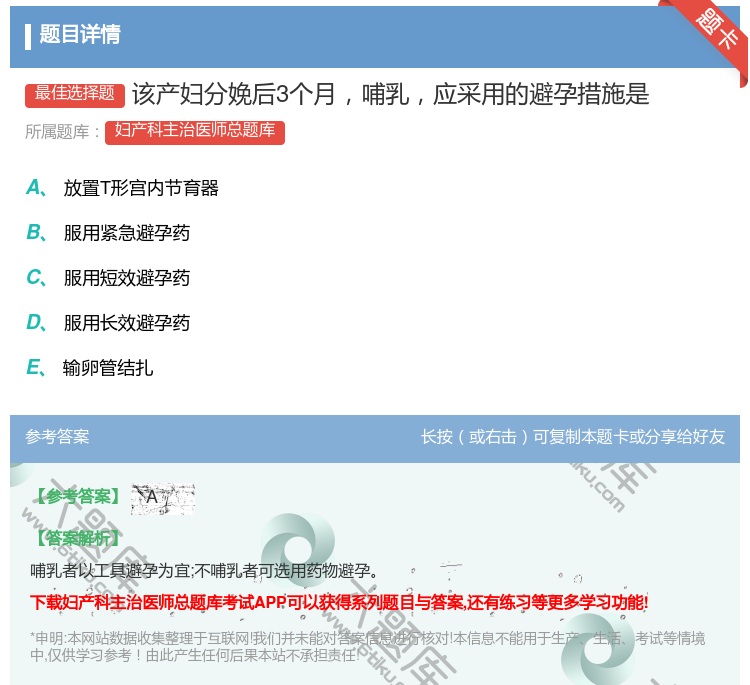The height and width of the screenshot is (685, 750).
Task: Click the 【参考答案】 green label
Action: [x=78, y=497]
